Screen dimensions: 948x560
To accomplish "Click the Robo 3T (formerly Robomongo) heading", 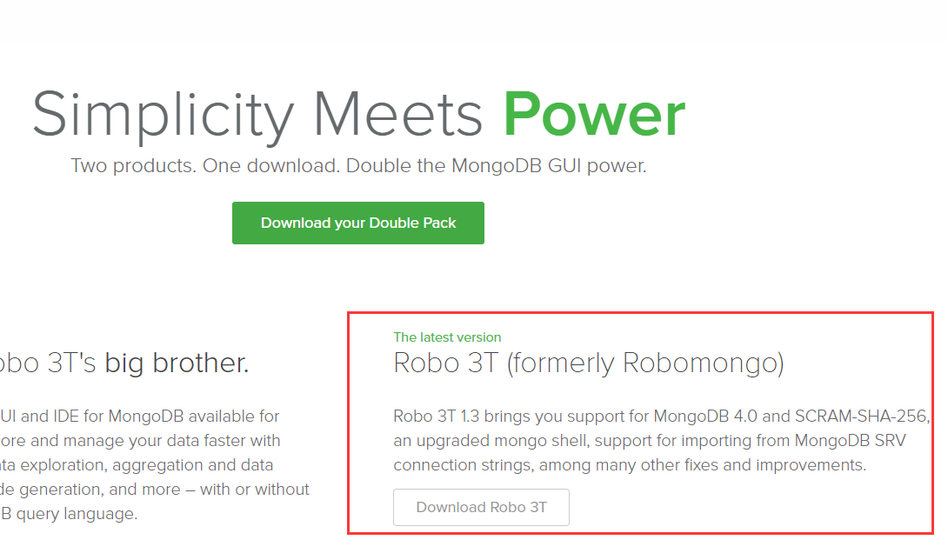I will click(x=589, y=363).
